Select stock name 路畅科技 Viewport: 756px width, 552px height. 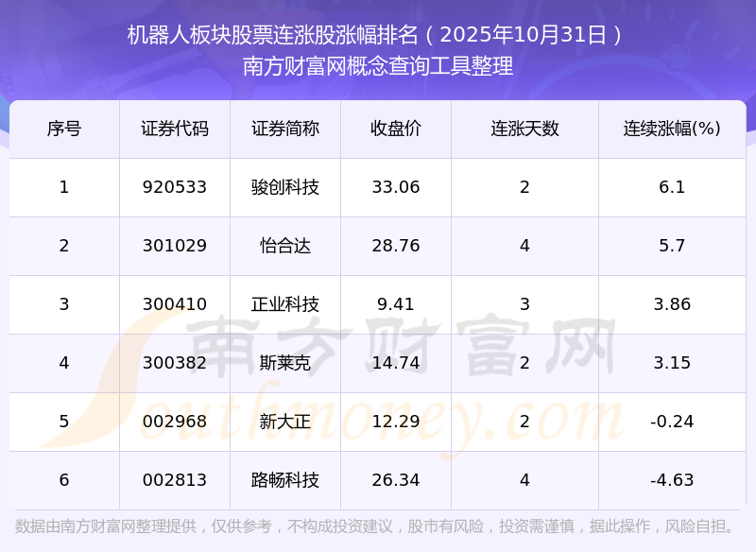(x=285, y=480)
